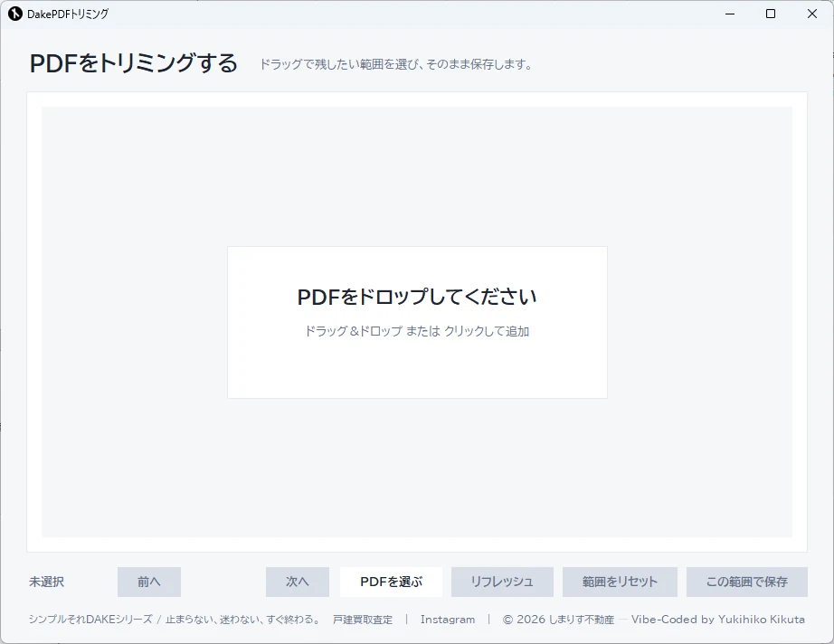
Task: Open file picker via PDFを選ぶ button
Action: click(391, 582)
